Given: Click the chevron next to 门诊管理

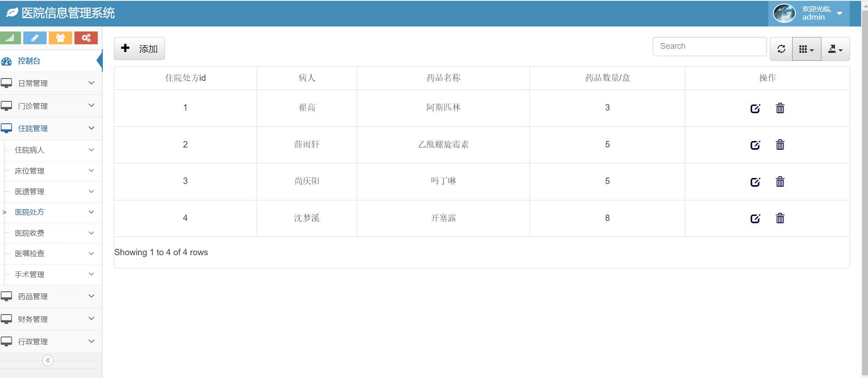Looking at the screenshot, I should [x=91, y=105].
